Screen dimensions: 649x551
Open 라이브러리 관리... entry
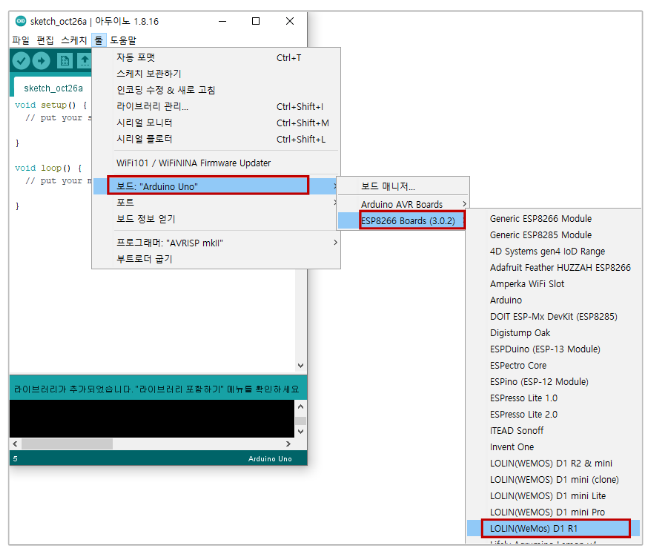tap(216, 106)
